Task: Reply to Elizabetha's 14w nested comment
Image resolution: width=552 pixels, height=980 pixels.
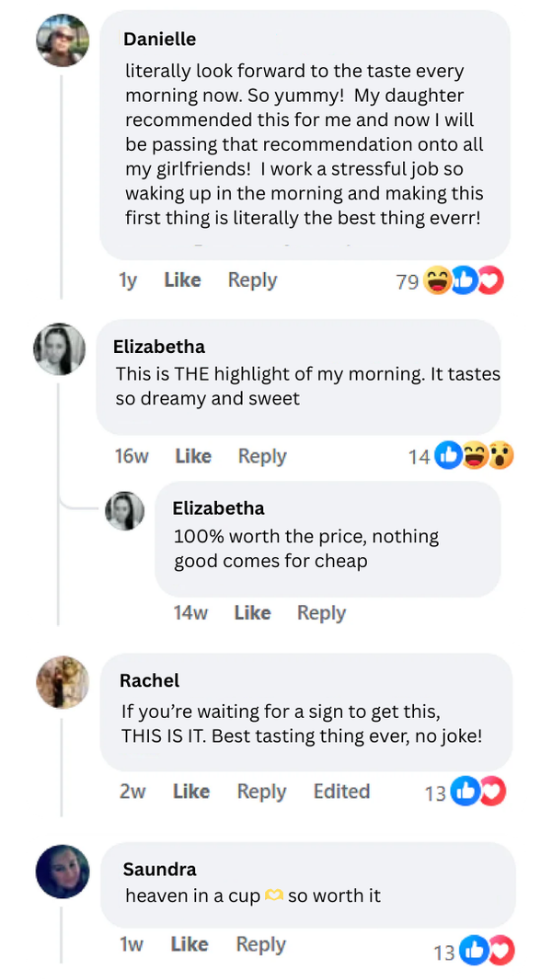Action: pos(321,613)
